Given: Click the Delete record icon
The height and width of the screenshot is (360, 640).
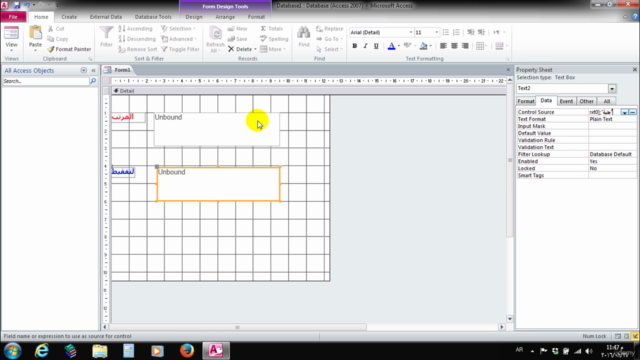Looking at the screenshot, I should point(231,49).
